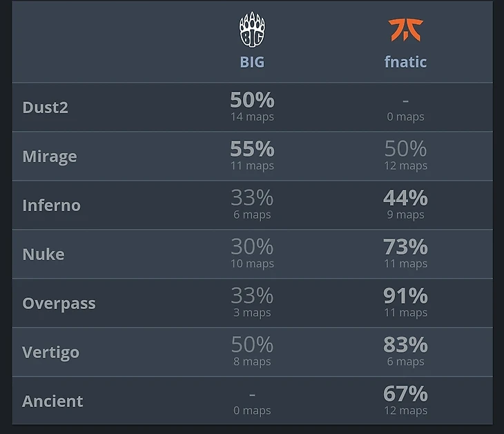Click fnatic's 12 maps Mirage count
This screenshot has width=504, height=434.
pos(406,166)
